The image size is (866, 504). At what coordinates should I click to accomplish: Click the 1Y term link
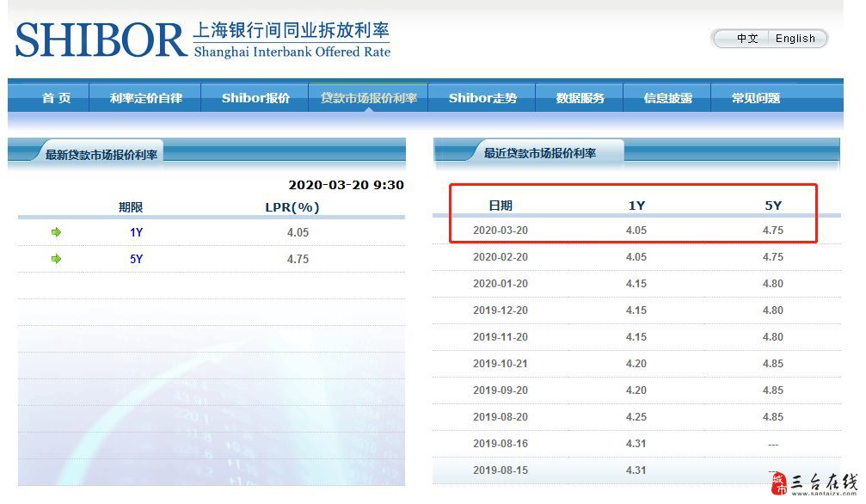point(137,233)
